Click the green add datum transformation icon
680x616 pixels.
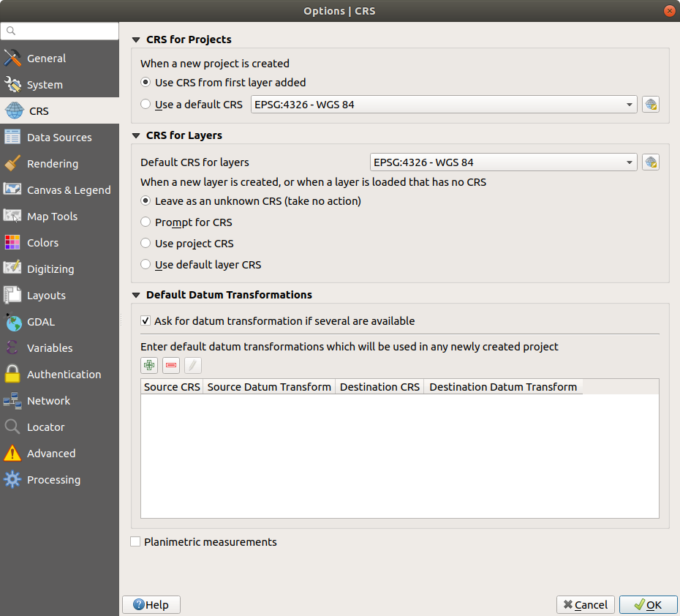click(149, 365)
